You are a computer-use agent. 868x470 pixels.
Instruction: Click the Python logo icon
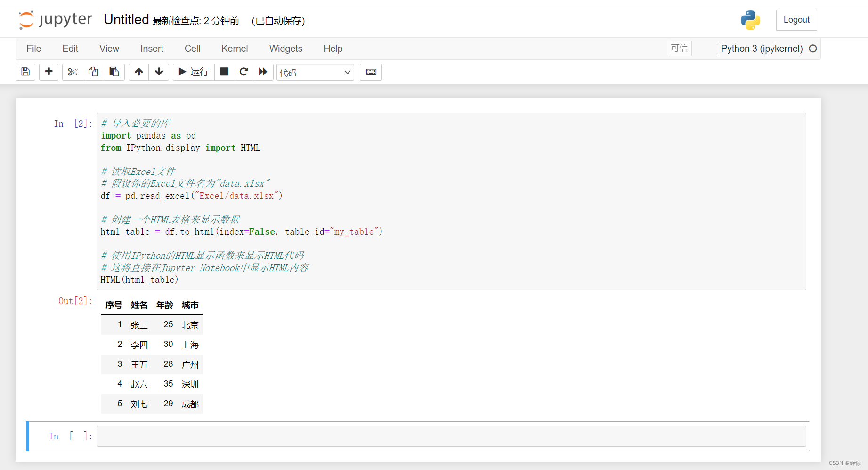click(x=750, y=20)
